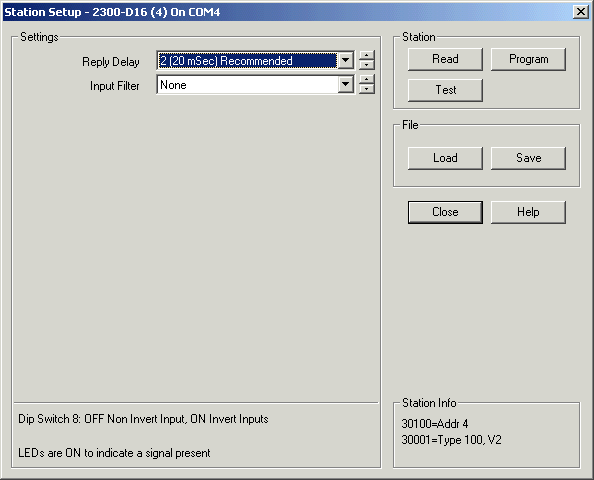Select the highlighted '2 (20 mSec) Recommended' field

pyautogui.click(x=247, y=61)
